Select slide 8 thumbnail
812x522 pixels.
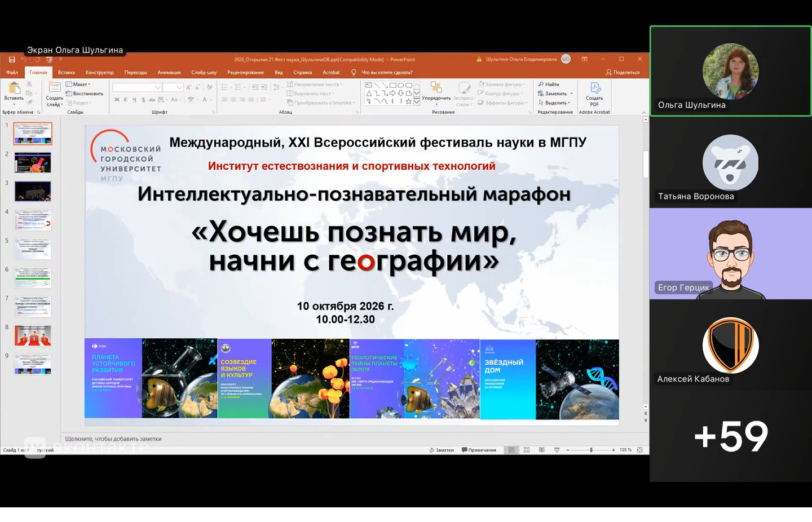click(x=33, y=335)
